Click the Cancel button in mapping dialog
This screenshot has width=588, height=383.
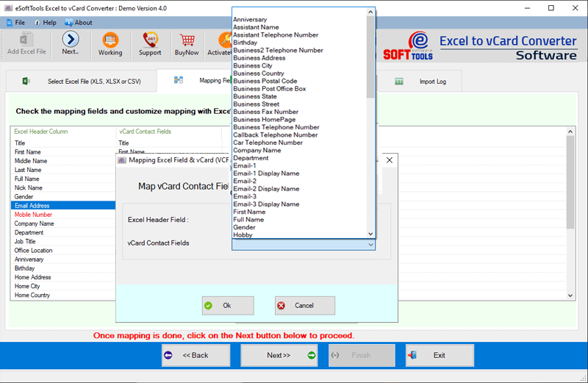305,305
